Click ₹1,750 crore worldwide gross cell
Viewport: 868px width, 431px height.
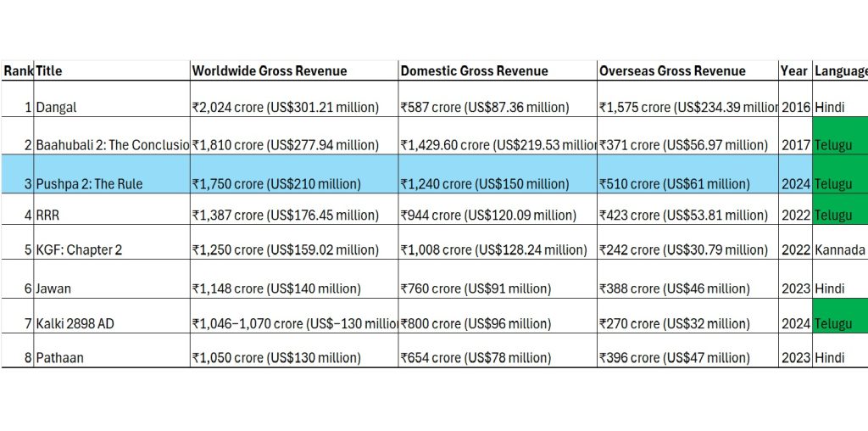point(294,174)
